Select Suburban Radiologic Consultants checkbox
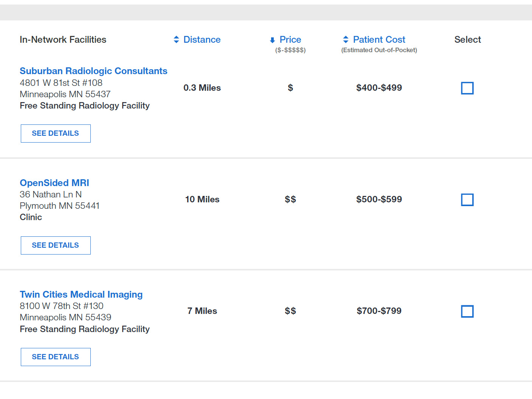The height and width of the screenshot is (399, 532). click(x=467, y=88)
